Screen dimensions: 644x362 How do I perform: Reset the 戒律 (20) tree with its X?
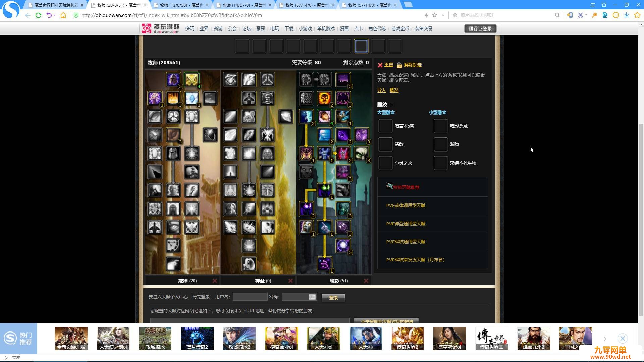(x=215, y=281)
